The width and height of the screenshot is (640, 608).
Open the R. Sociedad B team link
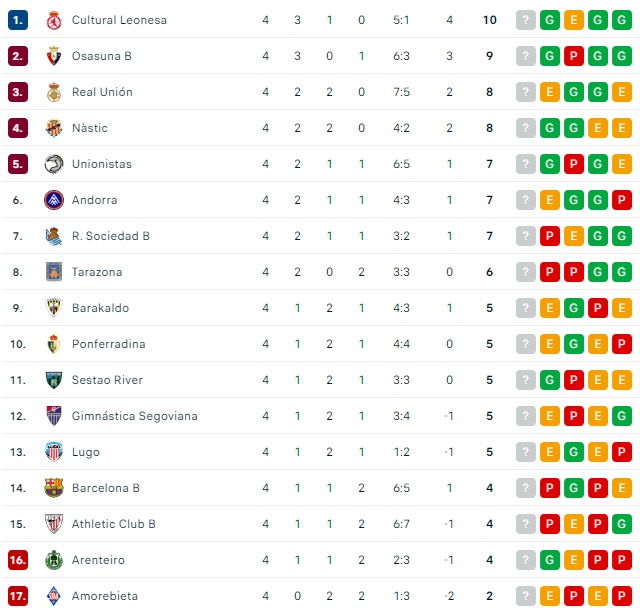click(111, 236)
